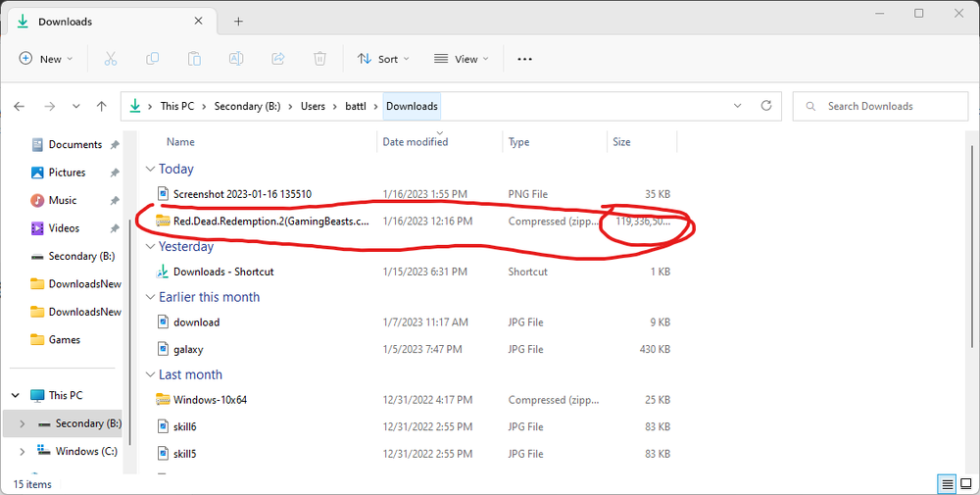The width and height of the screenshot is (980, 495).
Task: Collapse the Earlier this month group
Action: (x=150, y=297)
